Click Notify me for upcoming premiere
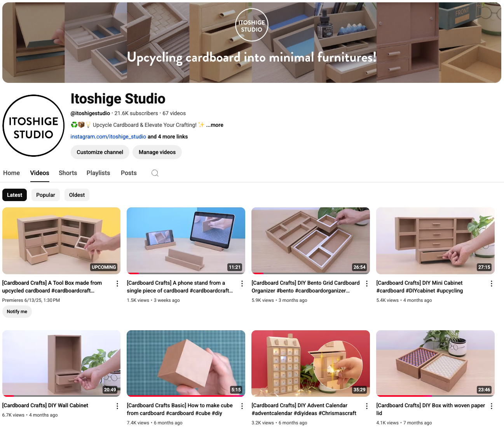 [x=17, y=312]
